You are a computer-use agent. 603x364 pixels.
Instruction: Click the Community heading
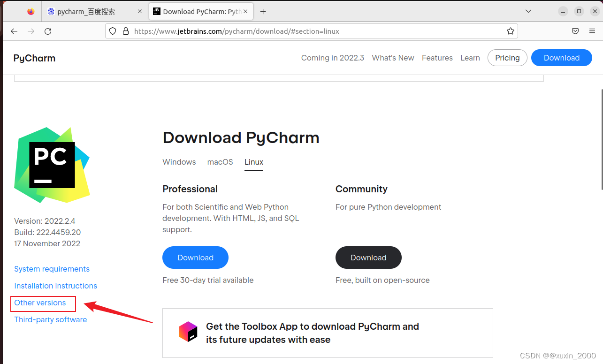[361, 189]
